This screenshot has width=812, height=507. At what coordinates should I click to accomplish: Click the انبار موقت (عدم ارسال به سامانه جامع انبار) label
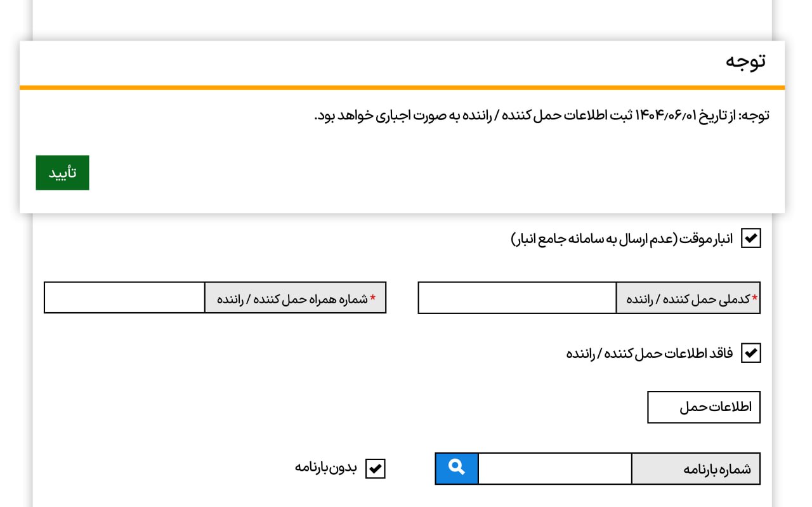coord(622,239)
